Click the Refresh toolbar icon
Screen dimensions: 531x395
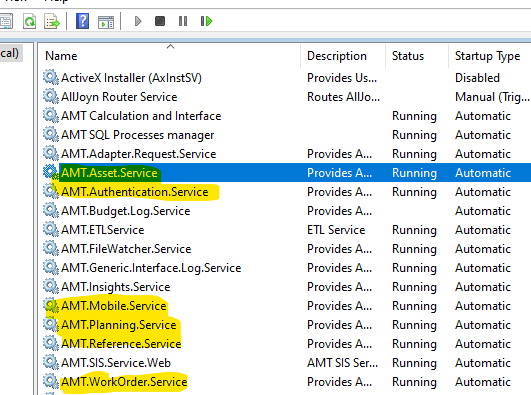29,21
